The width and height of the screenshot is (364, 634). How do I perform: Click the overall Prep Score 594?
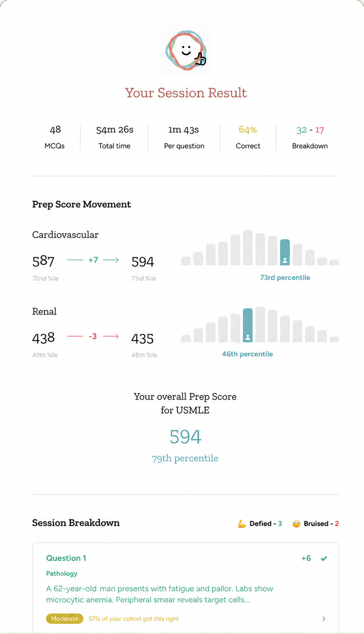[186, 437]
